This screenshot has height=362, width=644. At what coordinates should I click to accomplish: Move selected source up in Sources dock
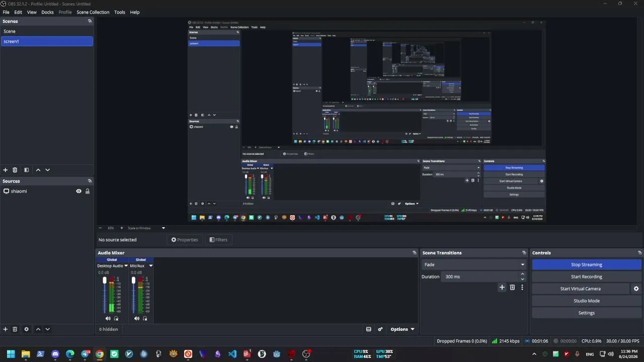coord(38,329)
